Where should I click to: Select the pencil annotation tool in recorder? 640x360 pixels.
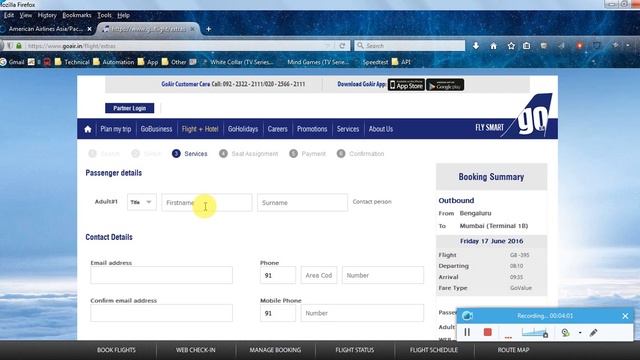click(593, 333)
